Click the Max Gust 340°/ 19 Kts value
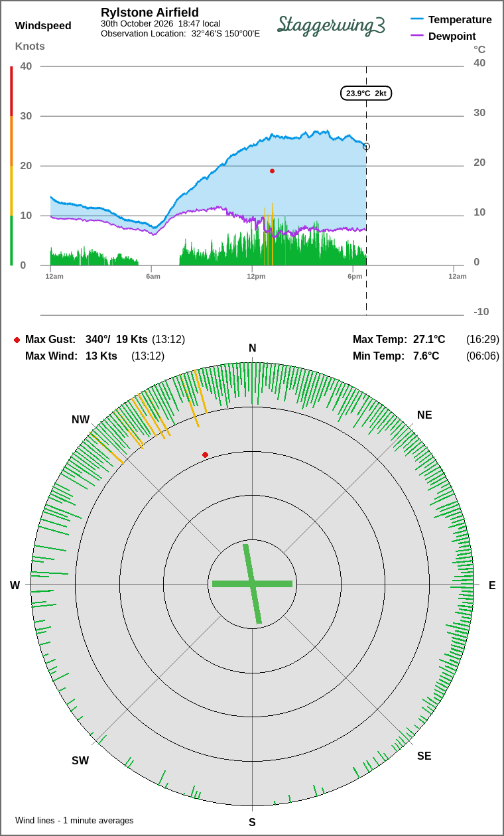 [x=117, y=340]
